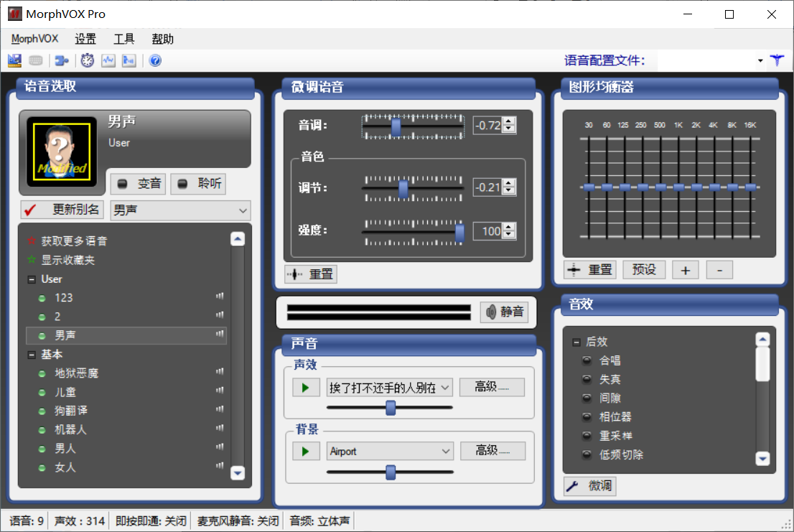Click the 调节 value input field
Screen dimensions: 794x532
pyautogui.click(x=488, y=187)
